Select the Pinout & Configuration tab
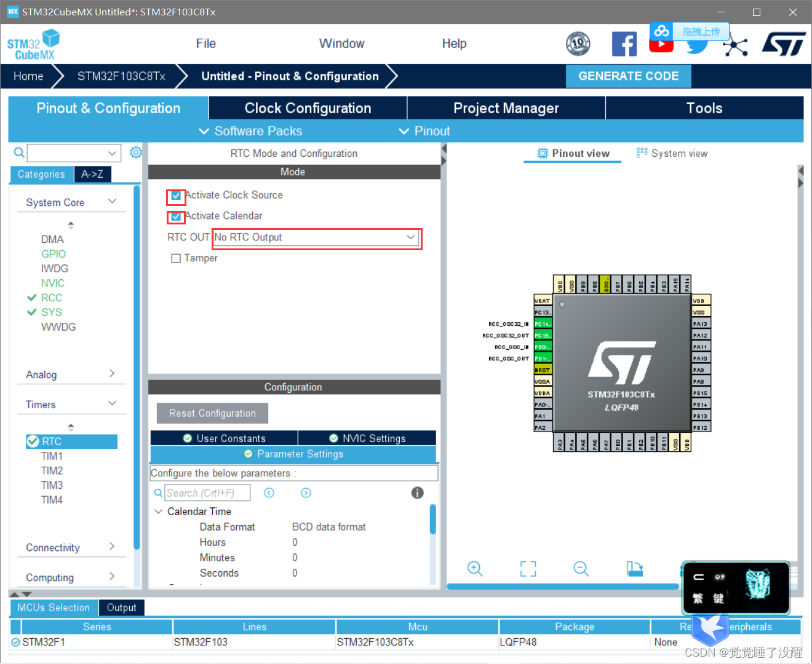This screenshot has height=664, width=812. click(108, 108)
